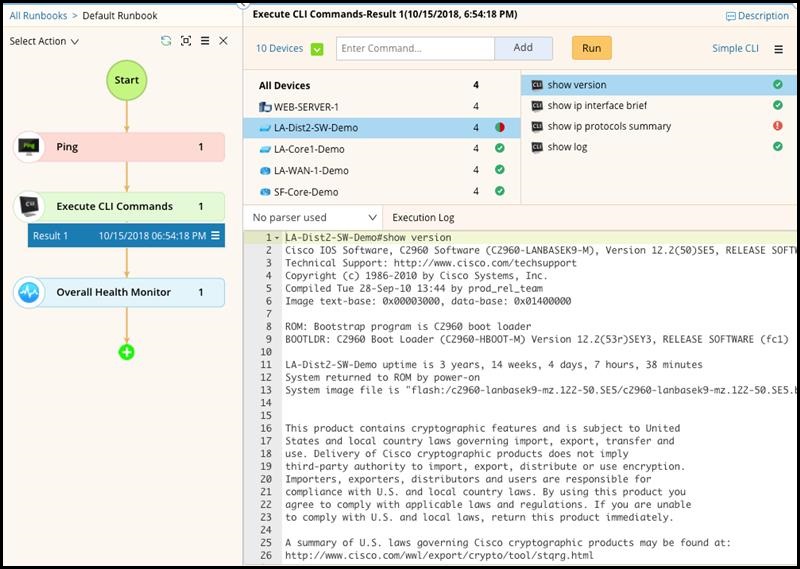The height and width of the screenshot is (569, 800).
Task: Click LA-Core1-Demo switch icon
Action: 265,150
